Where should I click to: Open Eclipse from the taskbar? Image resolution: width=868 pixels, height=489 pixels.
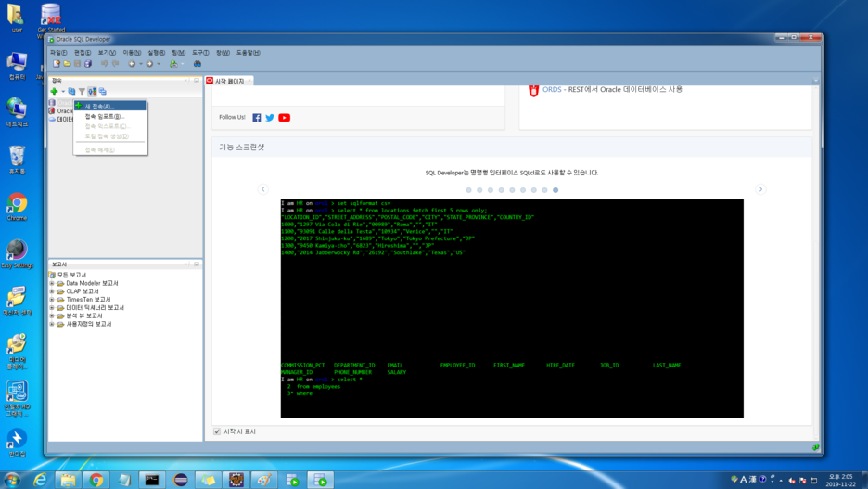tap(181, 480)
